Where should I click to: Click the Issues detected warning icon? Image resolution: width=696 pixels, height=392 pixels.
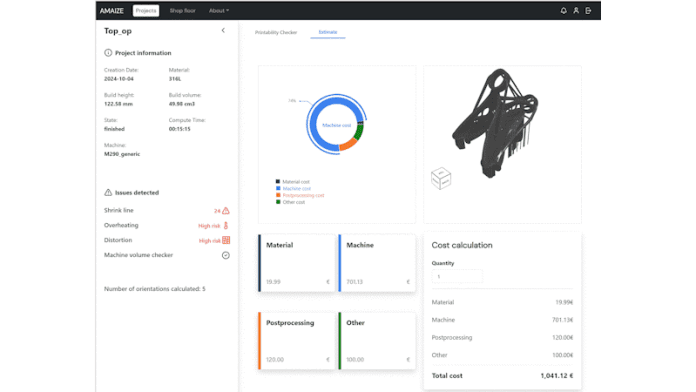(x=108, y=193)
